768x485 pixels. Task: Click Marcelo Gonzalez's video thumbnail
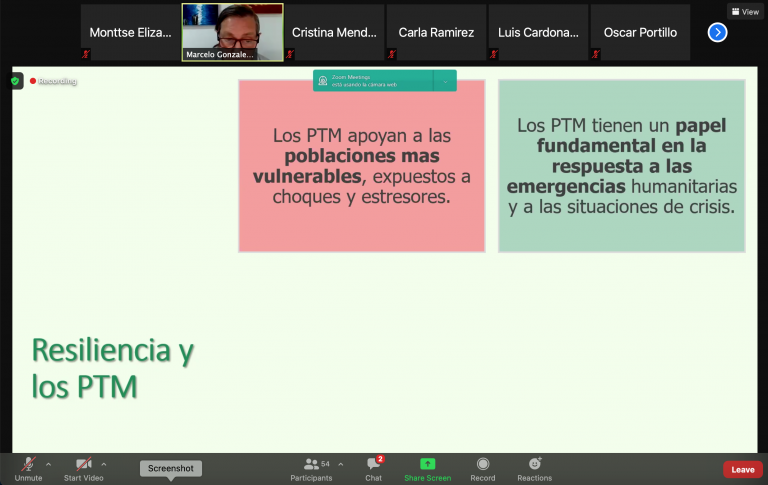(x=232, y=32)
